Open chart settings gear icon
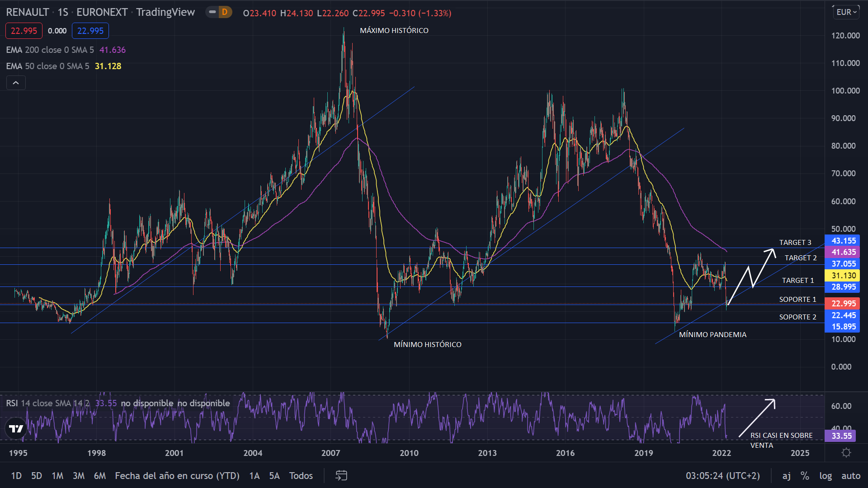This screenshot has height=488, width=868. click(846, 453)
